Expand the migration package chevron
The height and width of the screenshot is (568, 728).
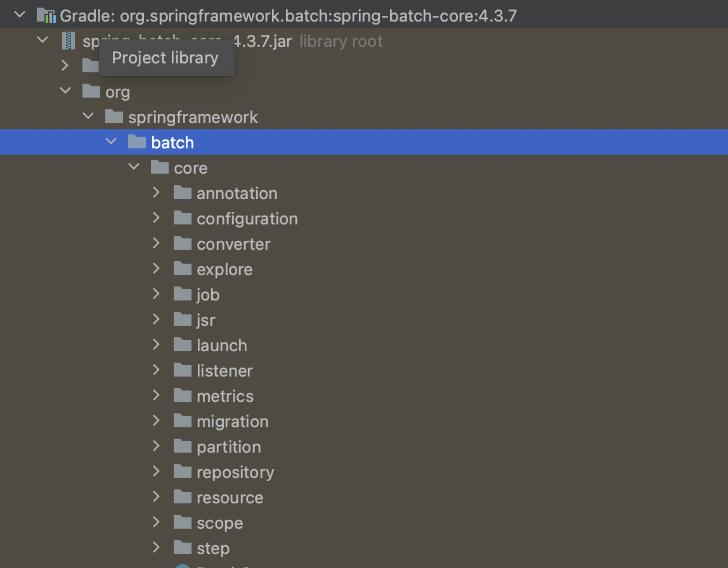[x=156, y=420]
